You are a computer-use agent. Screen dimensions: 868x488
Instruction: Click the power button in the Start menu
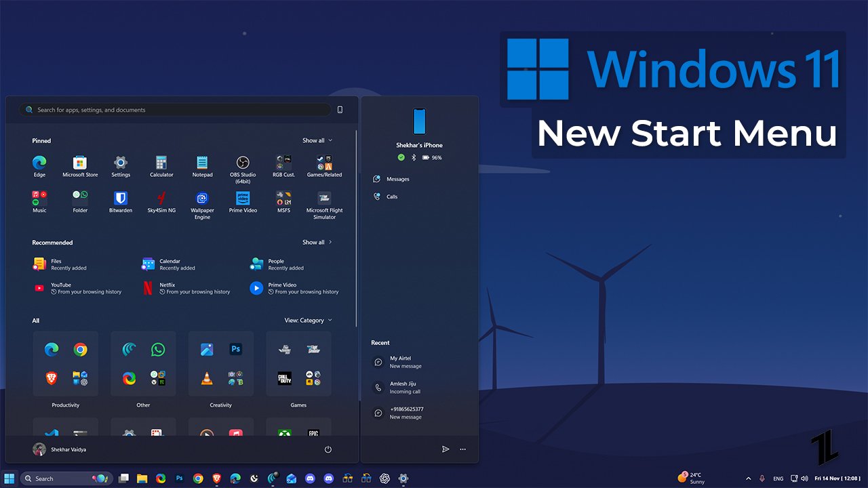[328, 449]
